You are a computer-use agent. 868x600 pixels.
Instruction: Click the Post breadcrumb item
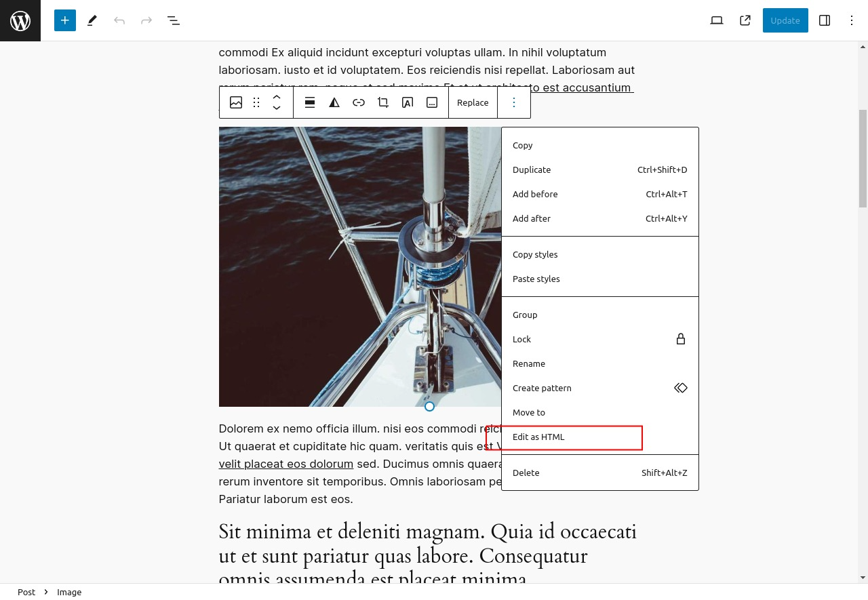26,592
